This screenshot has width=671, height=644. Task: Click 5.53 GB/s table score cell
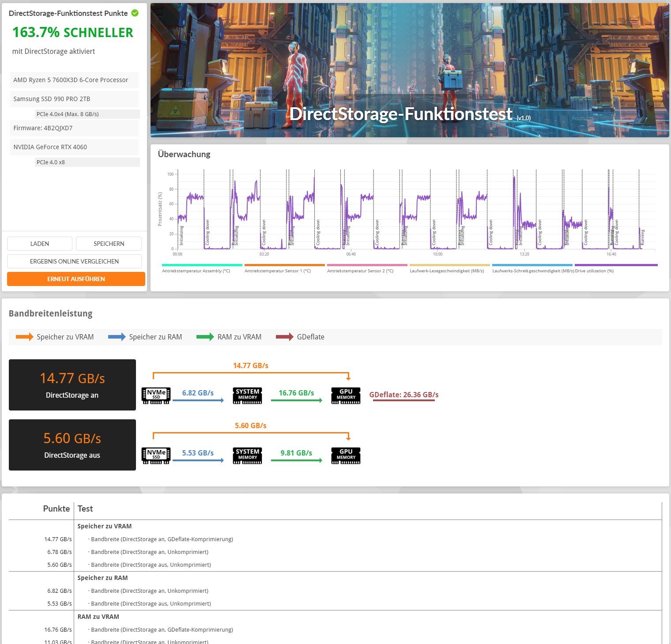click(60, 603)
